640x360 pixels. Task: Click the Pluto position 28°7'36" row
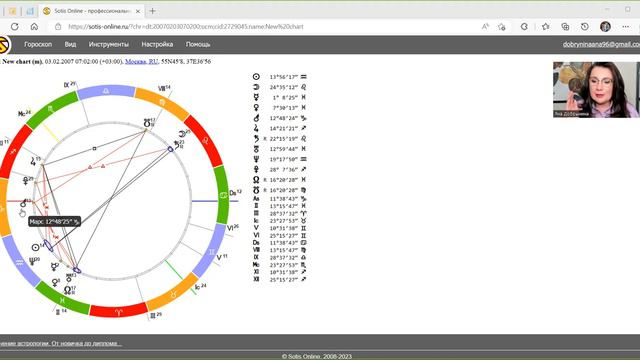tap(280, 169)
